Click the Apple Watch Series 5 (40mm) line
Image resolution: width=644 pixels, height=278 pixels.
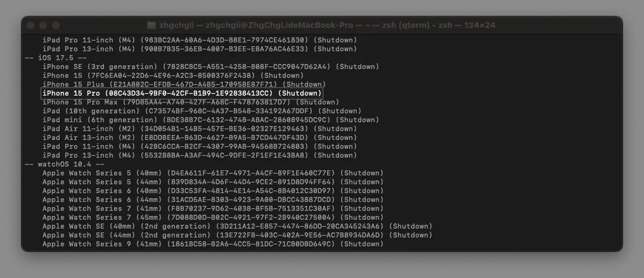click(213, 173)
